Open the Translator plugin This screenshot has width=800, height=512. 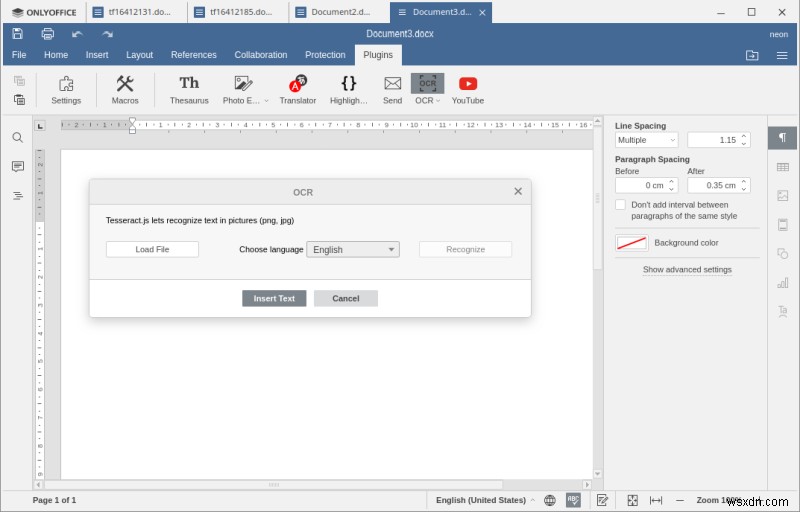[x=297, y=90]
